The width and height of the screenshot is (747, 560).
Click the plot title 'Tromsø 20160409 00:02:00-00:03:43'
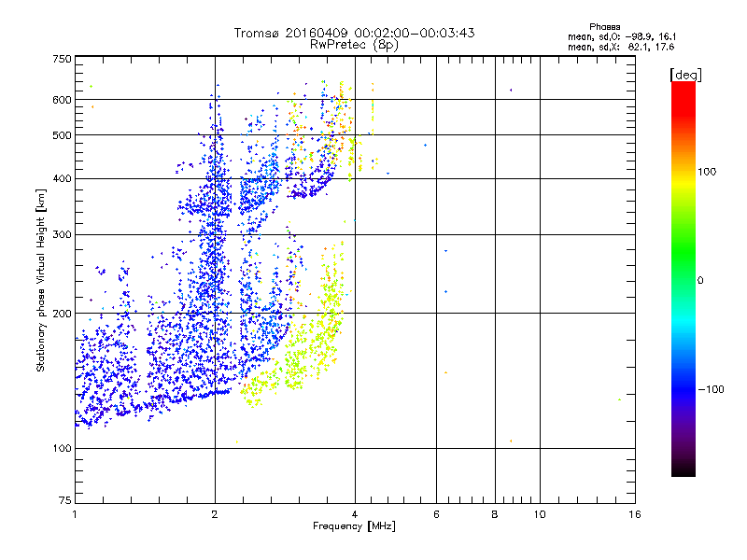click(x=354, y=33)
